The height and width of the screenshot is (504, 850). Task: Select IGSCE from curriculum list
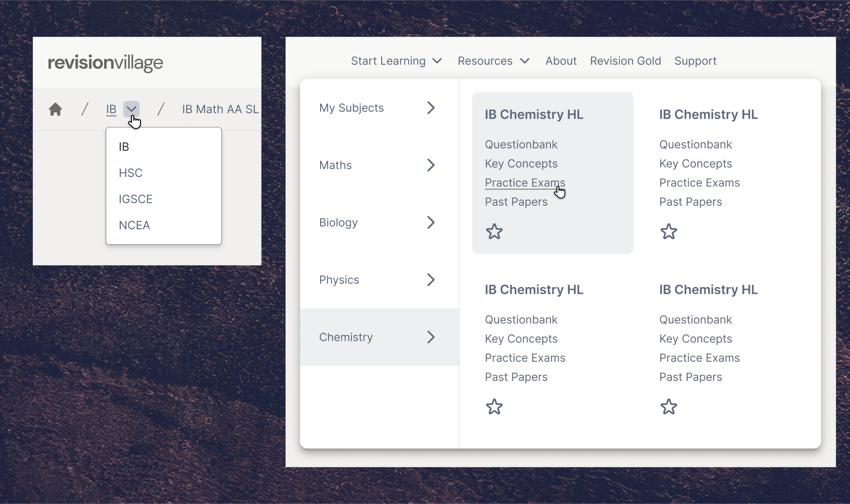point(135,199)
